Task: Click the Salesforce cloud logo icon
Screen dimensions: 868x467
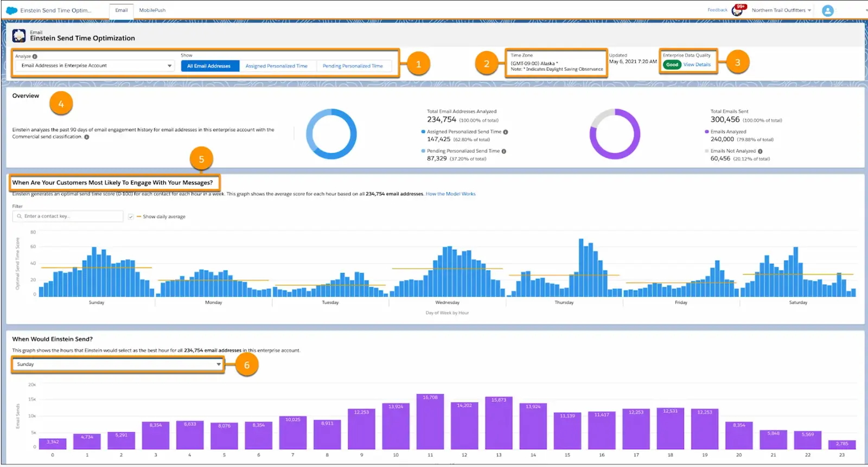Action: pyautogui.click(x=11, y=10)
